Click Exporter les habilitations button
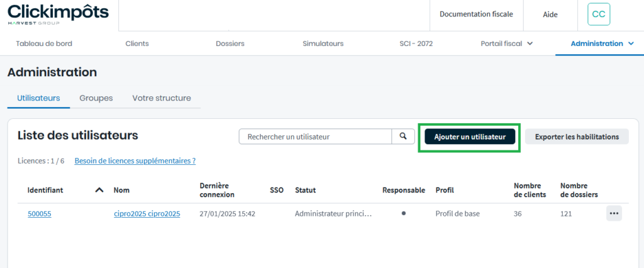 tap(577, 137)
